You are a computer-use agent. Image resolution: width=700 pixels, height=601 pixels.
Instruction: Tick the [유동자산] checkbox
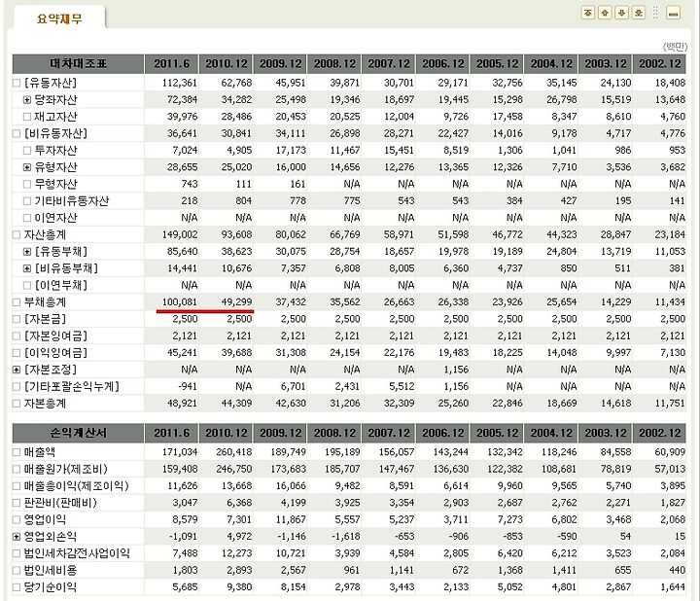17,83
